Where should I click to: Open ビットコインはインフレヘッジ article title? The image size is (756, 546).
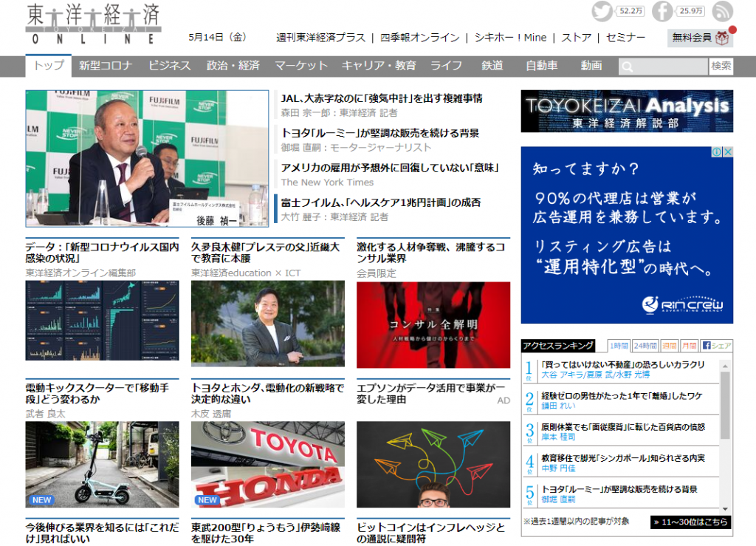(431, 533)
